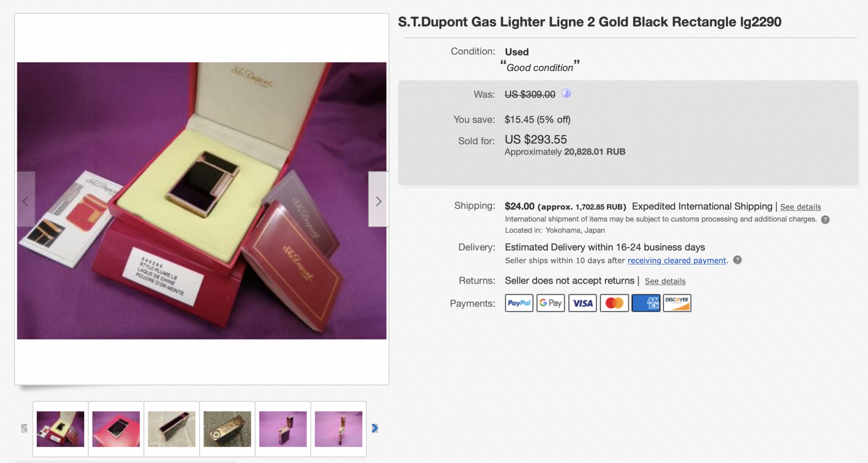Viewport: 868px width, 463px height.
Task: Select the fourth thumbnail showing lighter bottom
Action: pyautogui.click(x=227, y=429)
